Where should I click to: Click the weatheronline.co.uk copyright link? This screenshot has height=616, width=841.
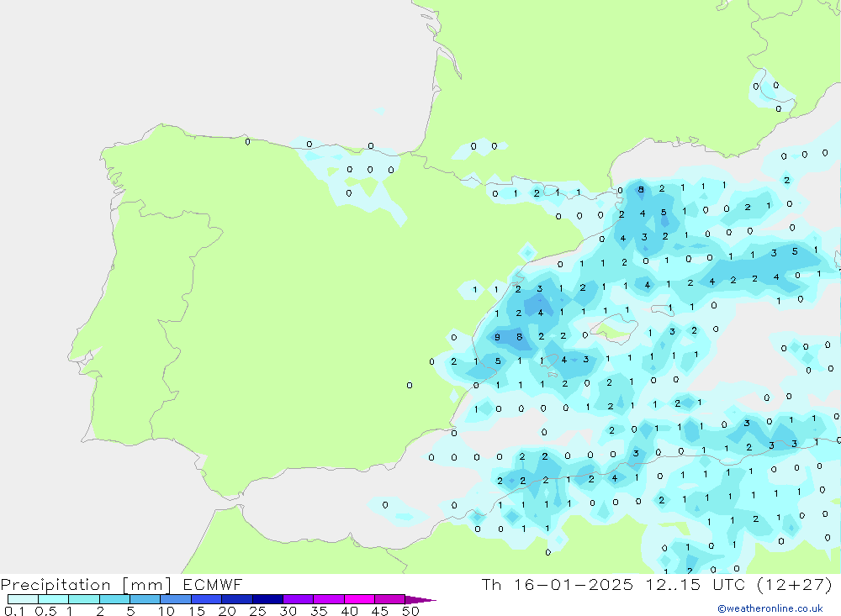point(770,608)
